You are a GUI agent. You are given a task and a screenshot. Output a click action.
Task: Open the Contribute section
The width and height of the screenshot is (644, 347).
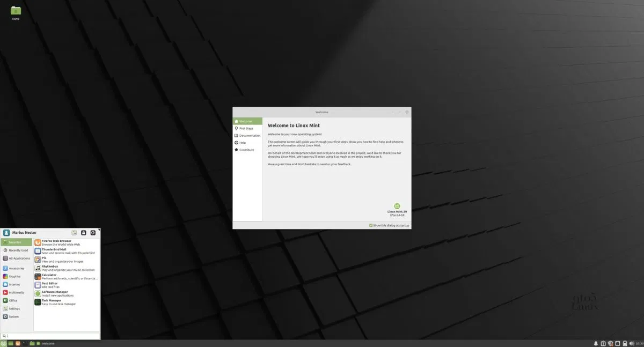click(247, 150)
